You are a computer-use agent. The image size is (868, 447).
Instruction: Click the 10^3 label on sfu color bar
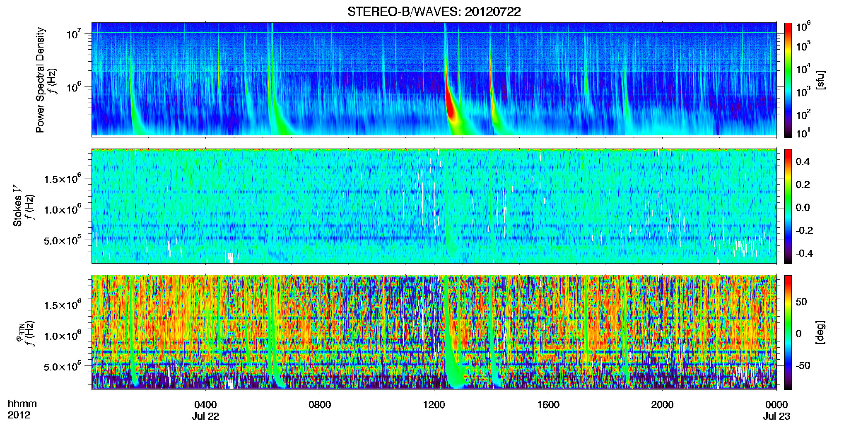[803, 92]
